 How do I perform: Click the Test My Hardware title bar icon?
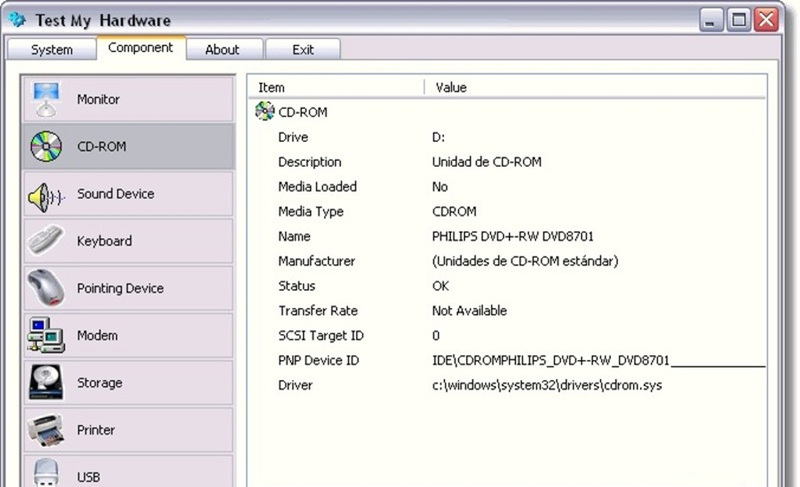[x=17, y=19]
